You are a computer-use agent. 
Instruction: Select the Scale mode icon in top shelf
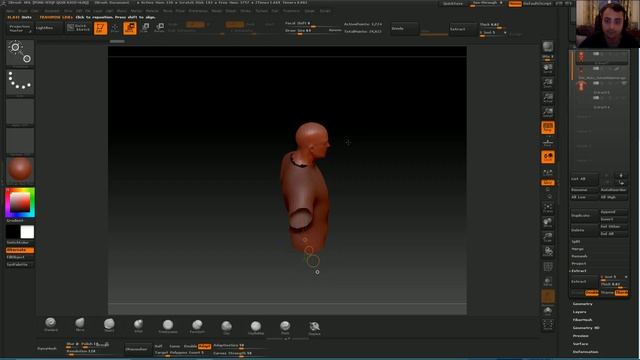(x=145, y=28)
